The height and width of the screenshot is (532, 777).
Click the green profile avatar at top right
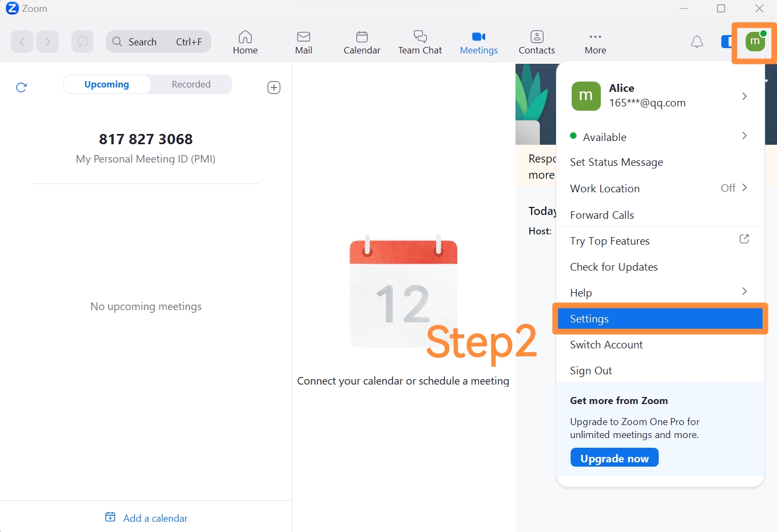click(x=755, y=42)
